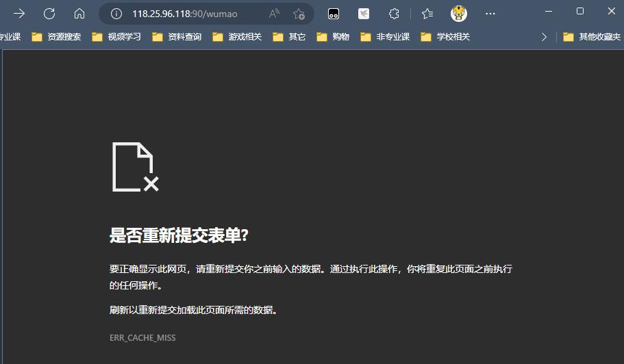Open the 游戏相关 bookmark folder
The height and width of the screenshot is (364, 624).
click(x=237, y=37)
